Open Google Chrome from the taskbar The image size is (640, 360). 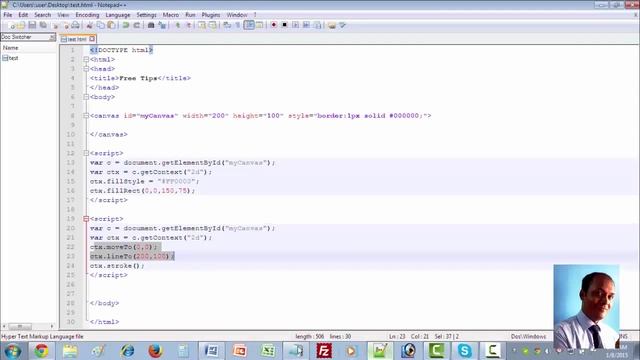pos(41,351)
